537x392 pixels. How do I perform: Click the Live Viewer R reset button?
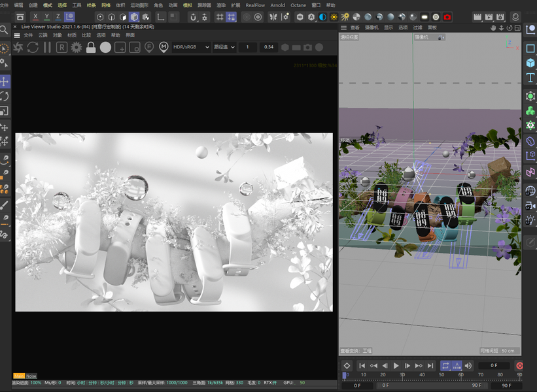click(x=61, y=47)
